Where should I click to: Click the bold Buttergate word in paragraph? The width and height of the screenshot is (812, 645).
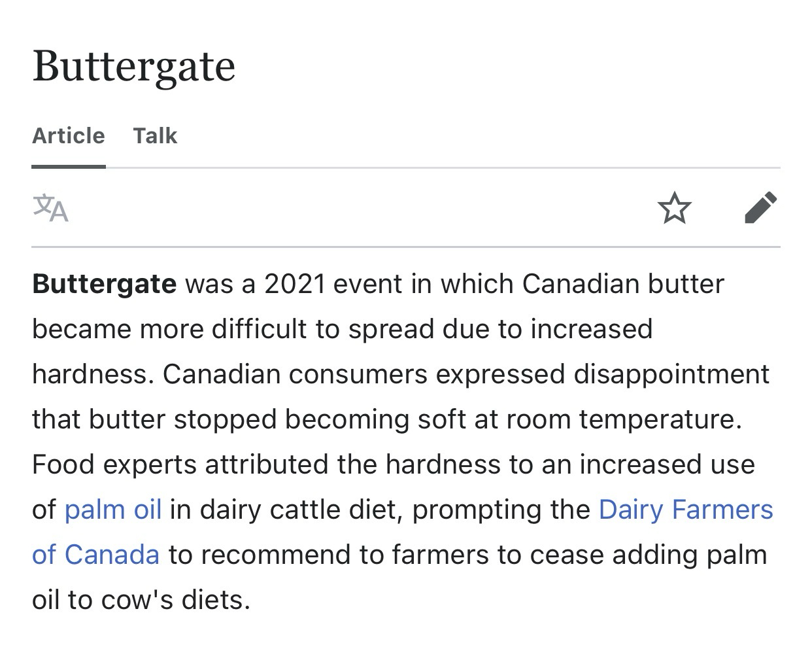click(104, 284)
